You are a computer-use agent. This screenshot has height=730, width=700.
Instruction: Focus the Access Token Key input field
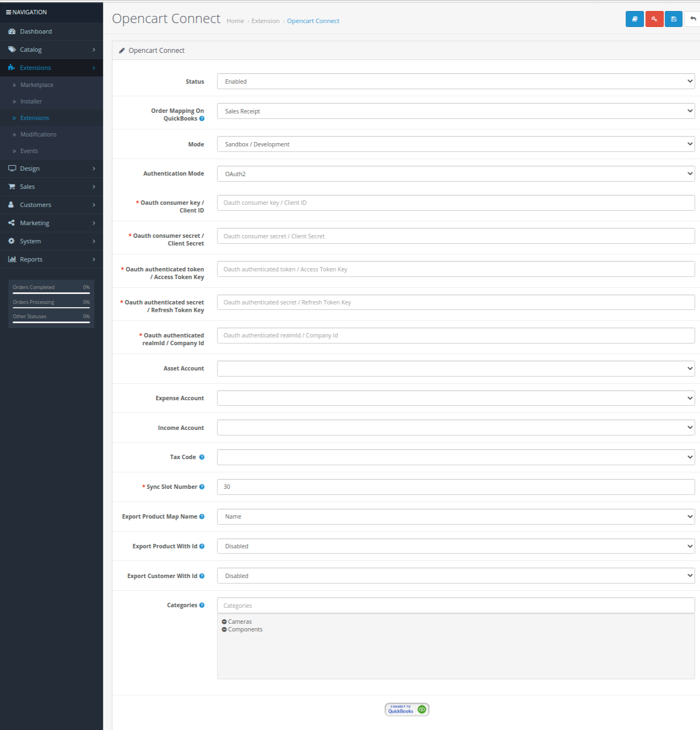455,269
